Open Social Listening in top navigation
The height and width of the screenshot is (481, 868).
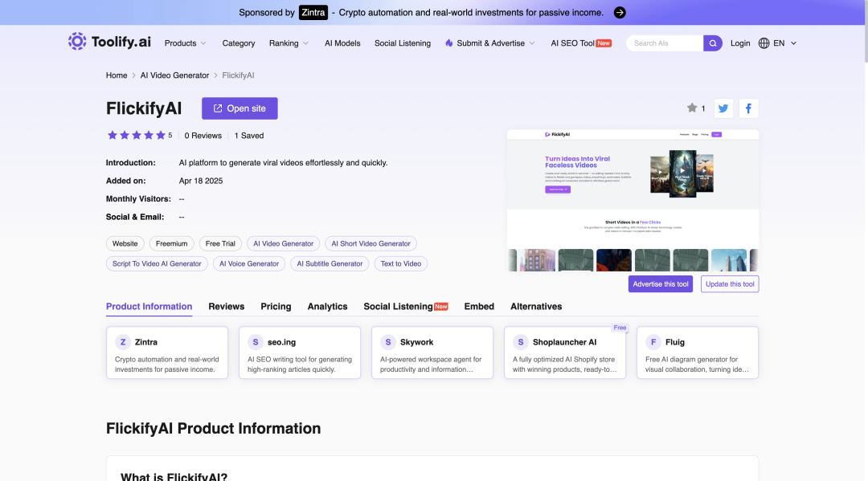403,43
